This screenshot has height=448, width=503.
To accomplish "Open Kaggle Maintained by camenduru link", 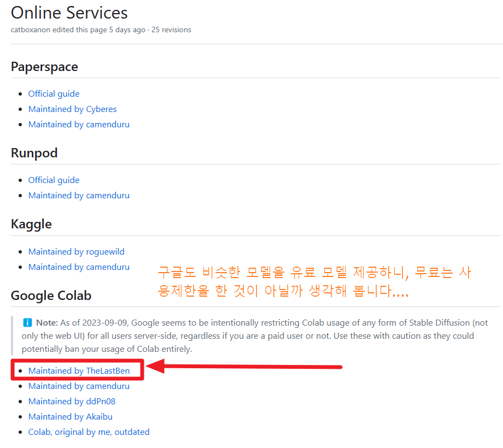I will (79, 267).
